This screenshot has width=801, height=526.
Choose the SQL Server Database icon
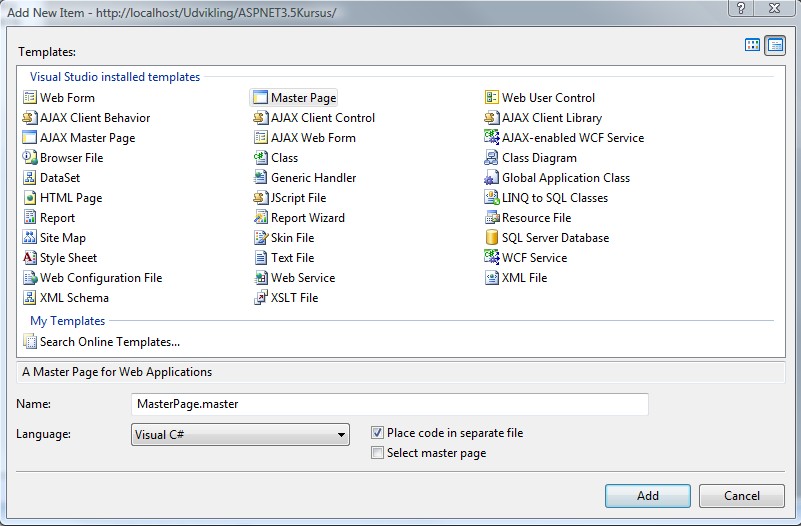(x=491, y=237)
